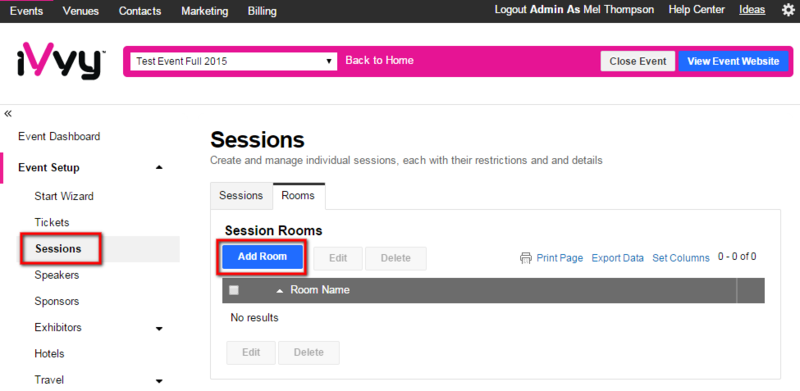Select the Rooms tab
Screen dimensions: 800x391
pos(298,196)
